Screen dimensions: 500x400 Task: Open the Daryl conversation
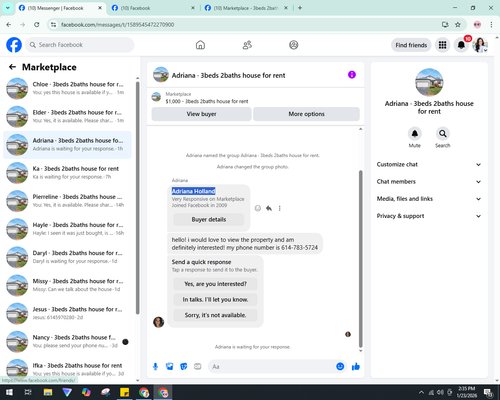[67, 257]
